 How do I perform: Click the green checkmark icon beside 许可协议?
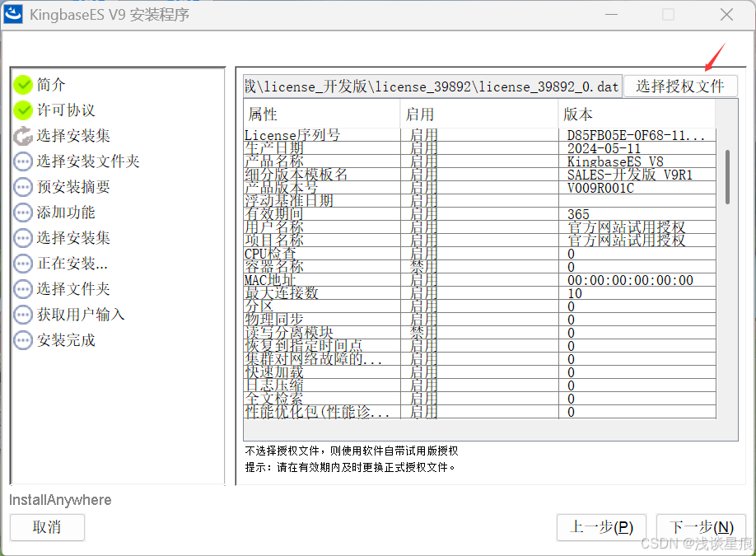[23, 110]
